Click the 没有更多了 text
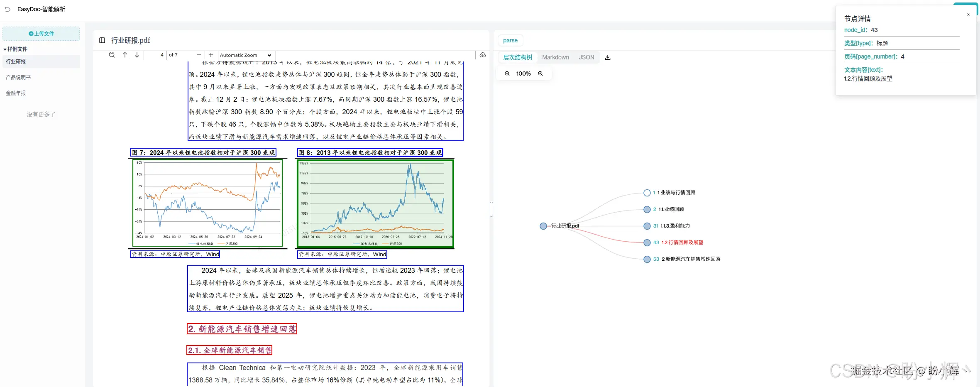Viewport: 980px width, 387px height. pos(41,114)
